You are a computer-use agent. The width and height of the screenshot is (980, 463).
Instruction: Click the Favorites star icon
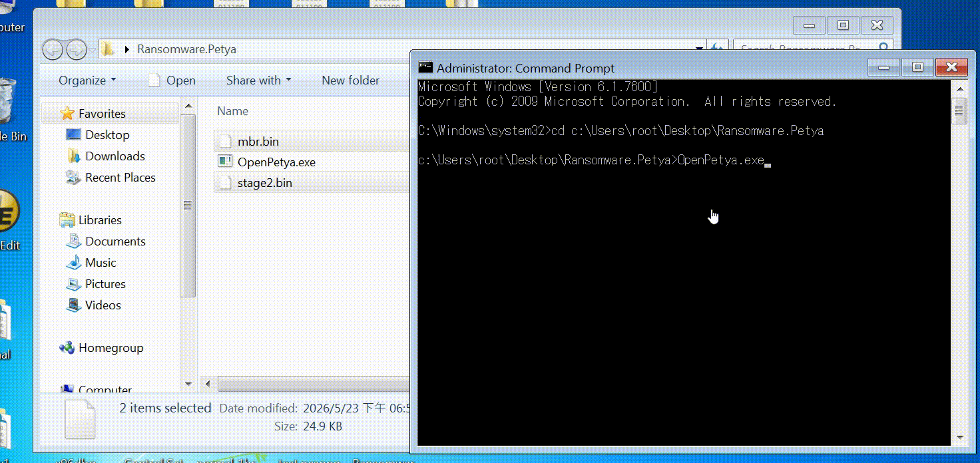(67, 114)
